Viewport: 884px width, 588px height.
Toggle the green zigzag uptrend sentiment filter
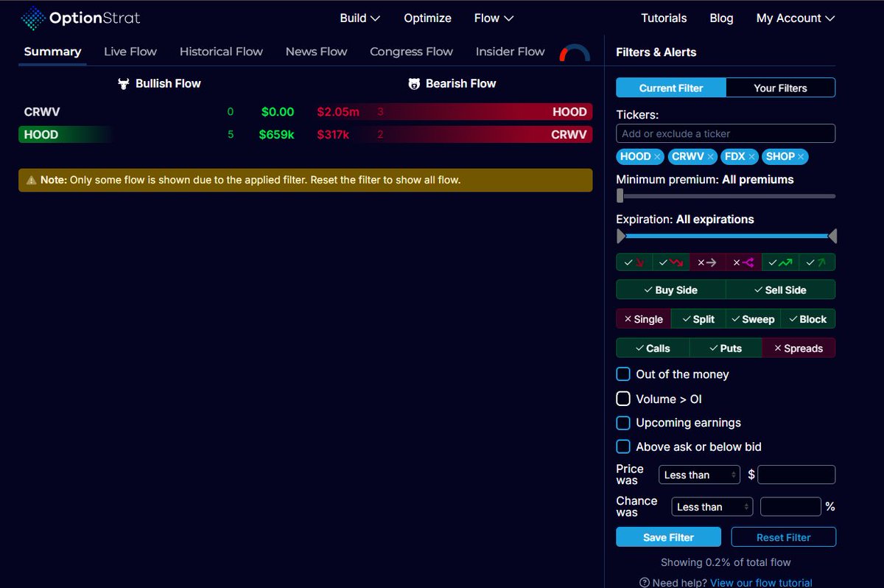point(781,262)
